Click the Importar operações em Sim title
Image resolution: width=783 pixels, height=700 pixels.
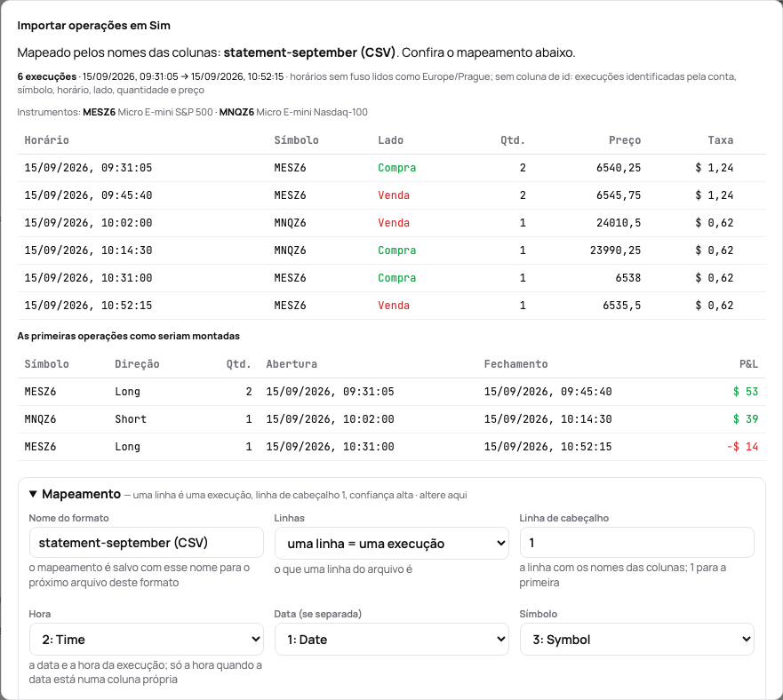point(94,26)
